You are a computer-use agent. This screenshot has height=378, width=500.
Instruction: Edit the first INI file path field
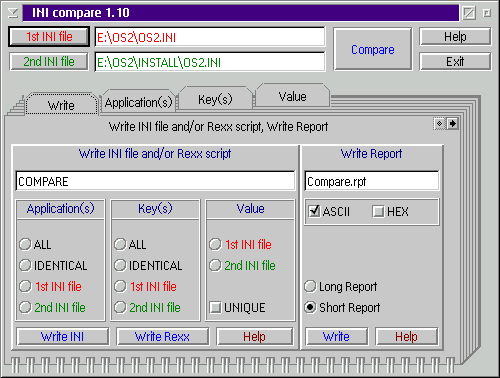pyautogui.click(x=210, y=37)
